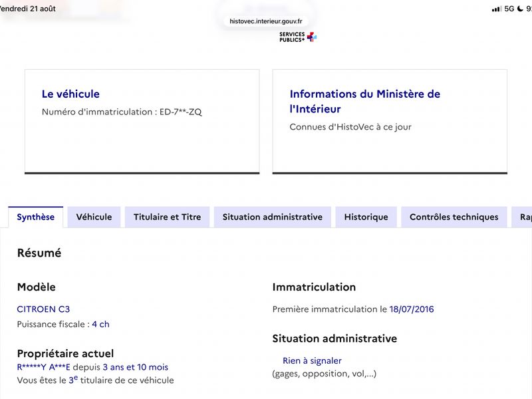Click the Modèle heading
This screenshot has height=399, width=532.
(x=37, y=287)
